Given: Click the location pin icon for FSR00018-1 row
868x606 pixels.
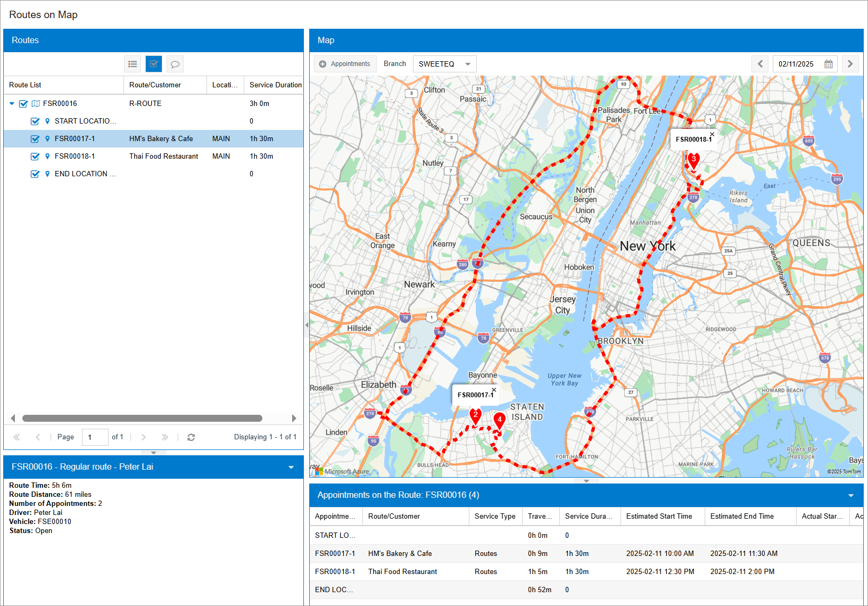Looking at the screenshot, I should point(47,156).
